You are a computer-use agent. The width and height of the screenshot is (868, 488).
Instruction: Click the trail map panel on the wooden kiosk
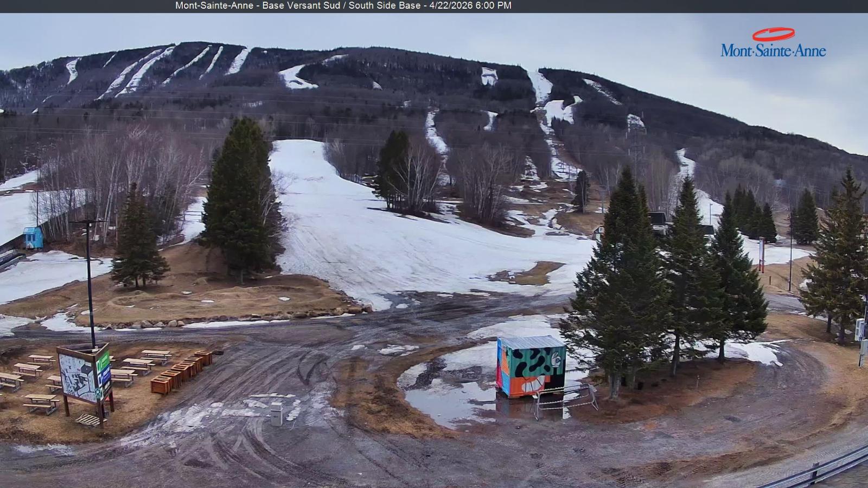pyautogui.click(x=76, y=374)
